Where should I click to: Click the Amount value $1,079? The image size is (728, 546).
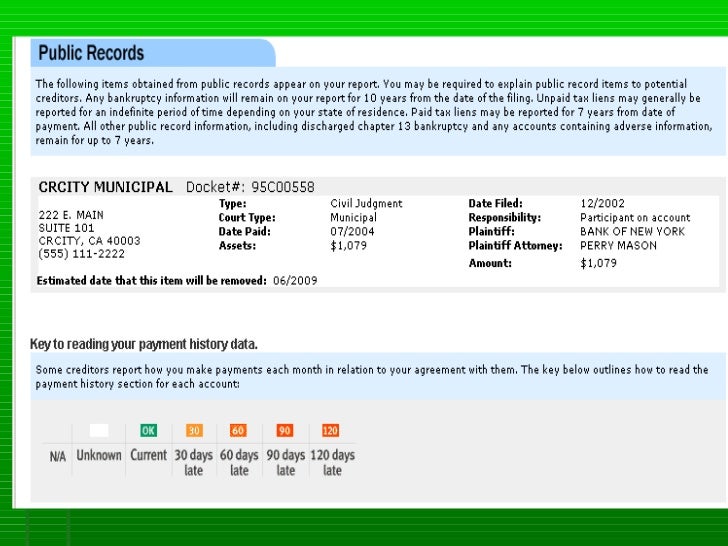pos(598,263)
